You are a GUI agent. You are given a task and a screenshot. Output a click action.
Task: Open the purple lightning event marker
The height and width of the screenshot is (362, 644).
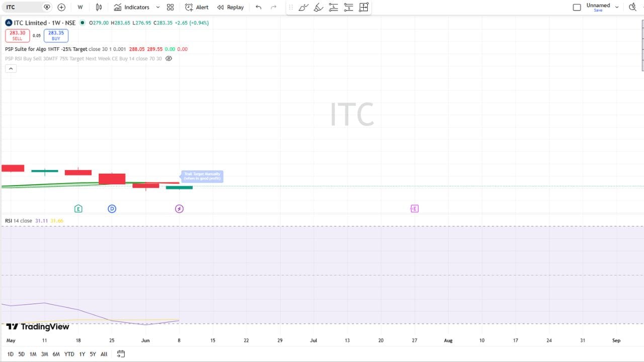click(x=179, y=209)
